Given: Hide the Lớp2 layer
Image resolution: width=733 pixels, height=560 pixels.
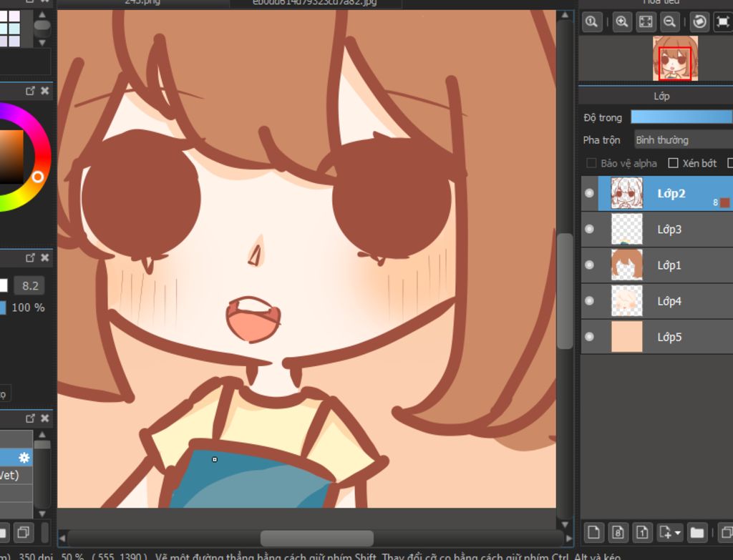Looking at the screenshot, I should coord(590,193).
